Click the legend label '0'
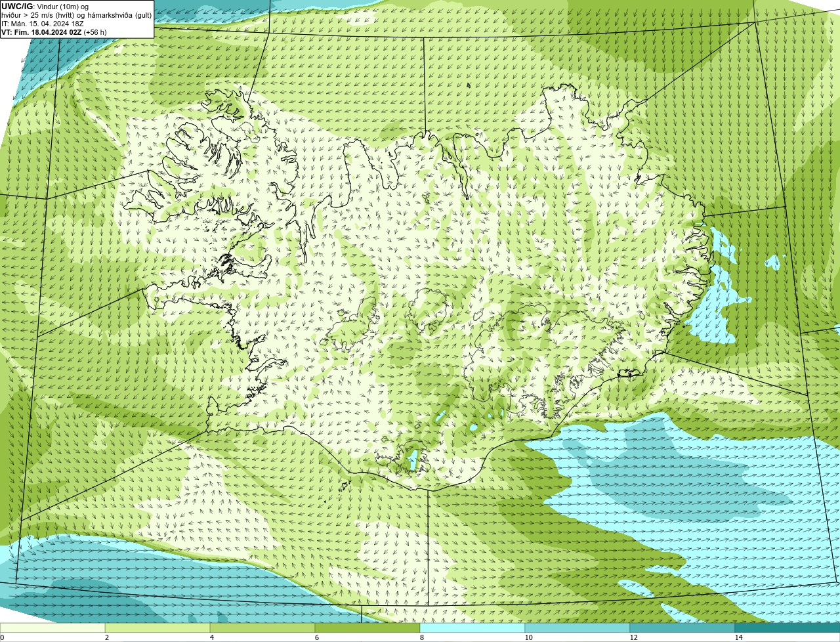Viewport: 840px width, 642px height. pyautogui.click(x=2, y=637)
